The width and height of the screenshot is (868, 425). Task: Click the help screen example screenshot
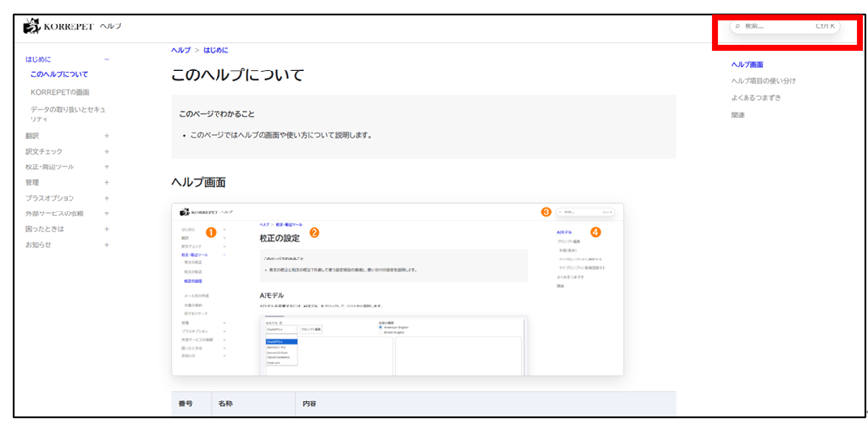(x=397, y=289)
